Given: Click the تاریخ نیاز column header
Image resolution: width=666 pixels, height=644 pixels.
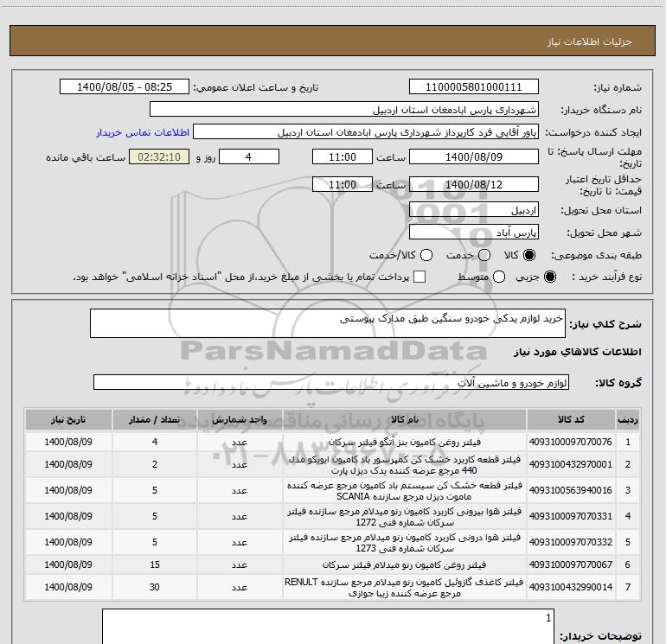Looking at the screenshot, I should (68, 419).
